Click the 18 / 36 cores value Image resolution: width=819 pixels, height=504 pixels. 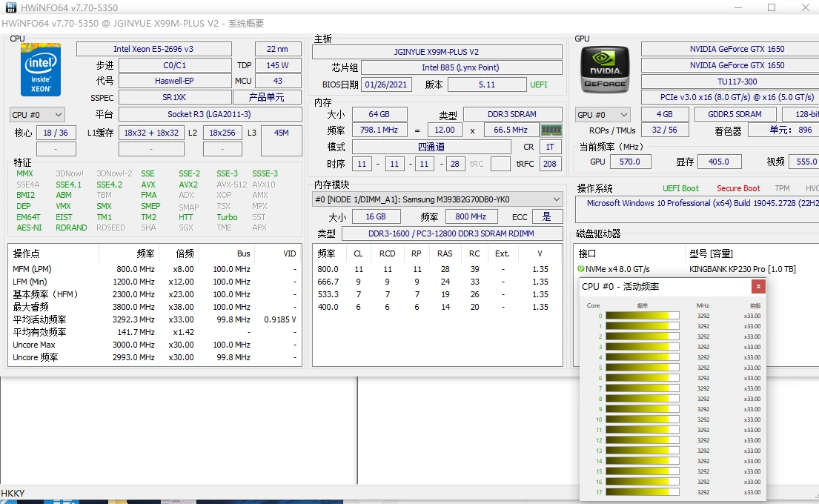56,133
